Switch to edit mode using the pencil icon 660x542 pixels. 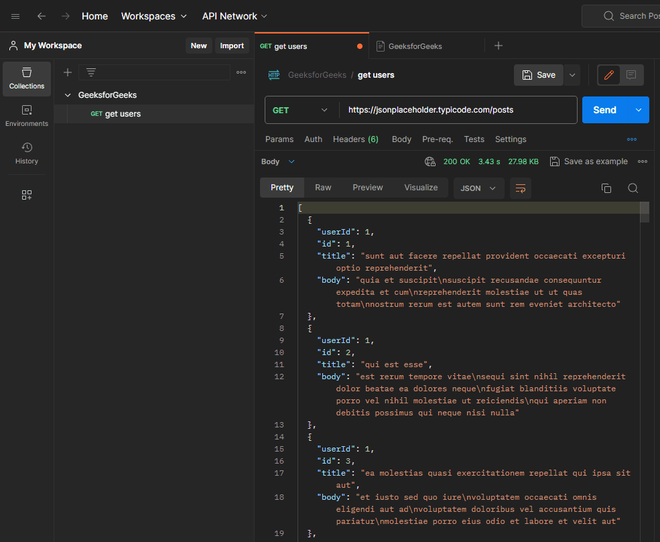tap(607, 75)
